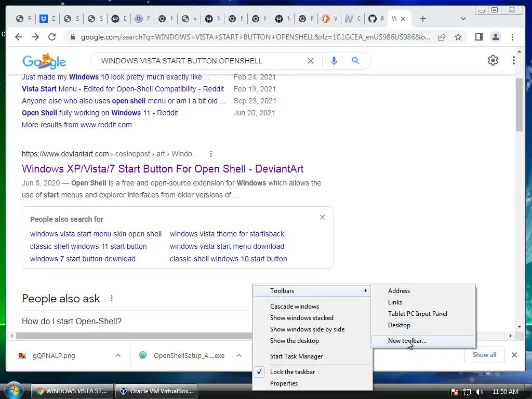Click 'Show all' downloads
Screen dimensions: 532x399
coord(484,355)
